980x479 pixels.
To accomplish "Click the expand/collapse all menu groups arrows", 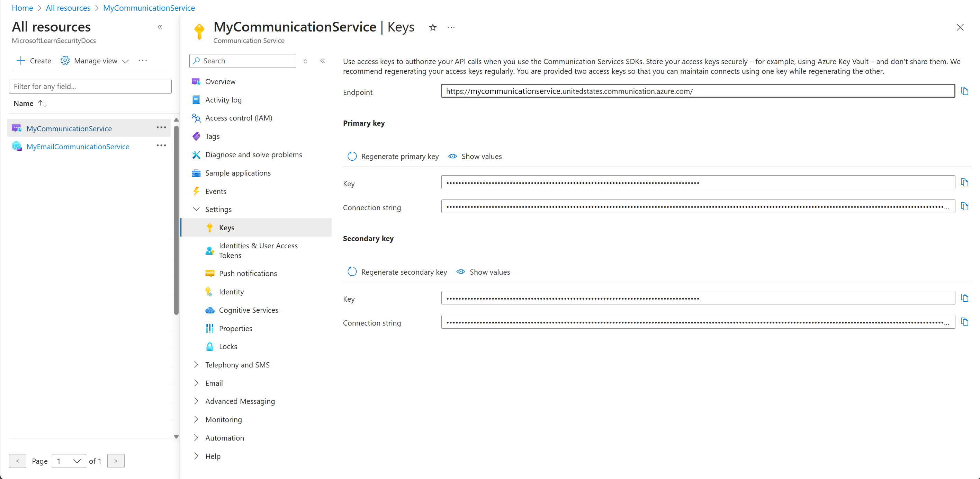I will pos(305,61).
